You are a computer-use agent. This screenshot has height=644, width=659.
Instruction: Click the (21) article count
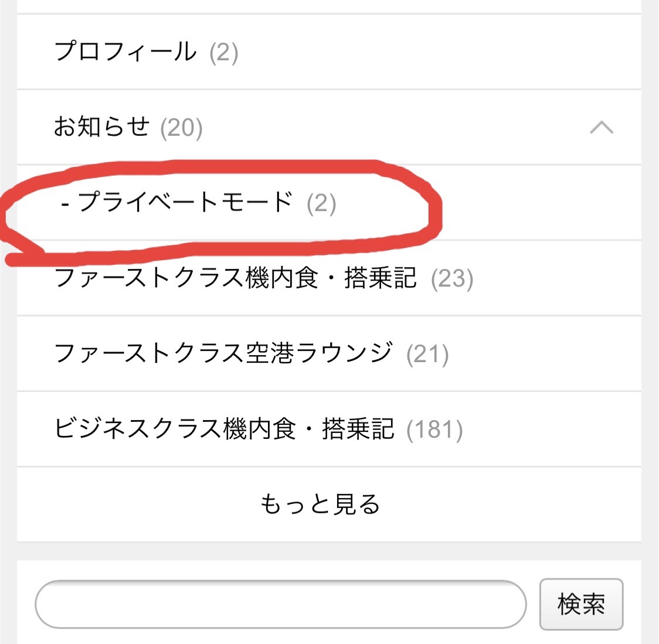click(427, 355)
